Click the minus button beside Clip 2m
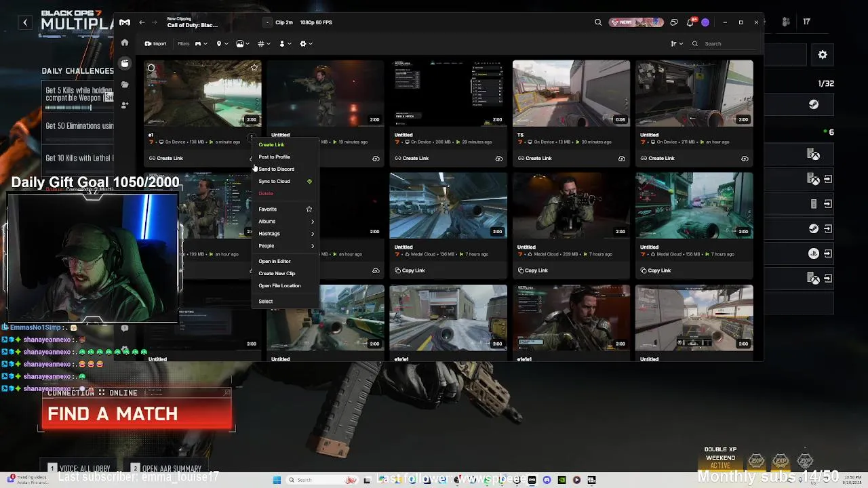This screenshot has height=488, width=868. coord(267,22)
